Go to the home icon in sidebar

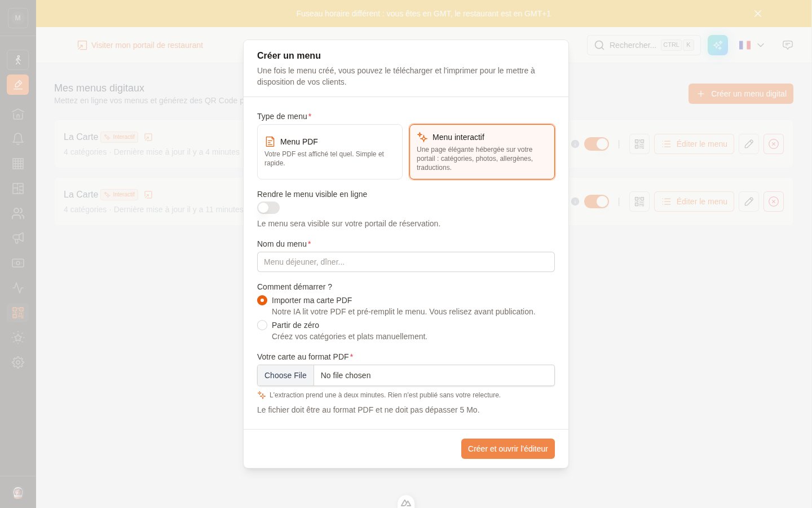pyautogui.click(x=18, y=114)
